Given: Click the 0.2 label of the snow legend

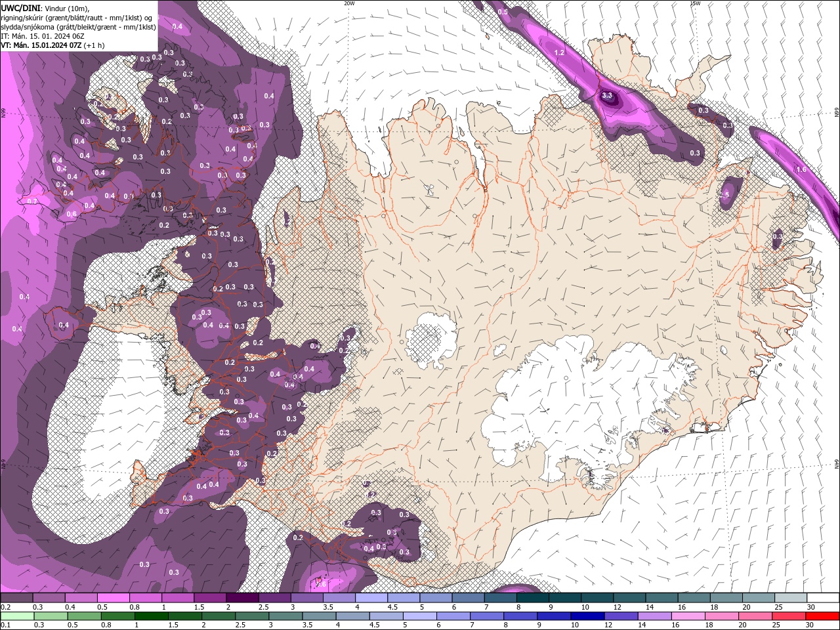Looking at the screenshot, I should 5,607.
